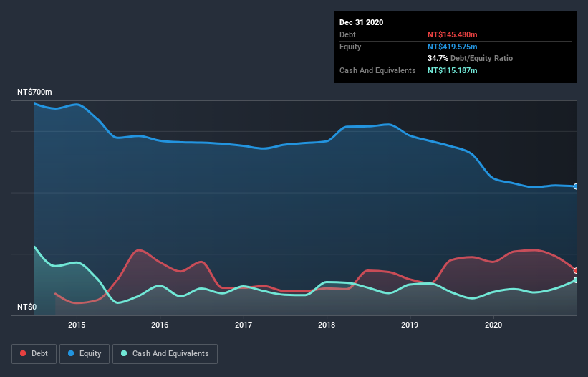Click the 2017 axis label
Image resolution: width=588 pixels, height=377 pixels.
coord(244,325)
